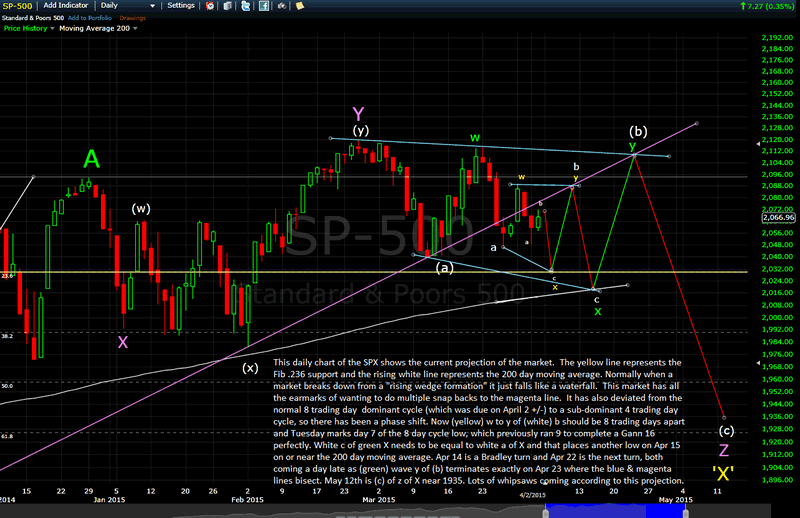Viewport: 800px width, 518px height.
Task: Open the Daily timeframe dropdown
Action: (128, 6)
